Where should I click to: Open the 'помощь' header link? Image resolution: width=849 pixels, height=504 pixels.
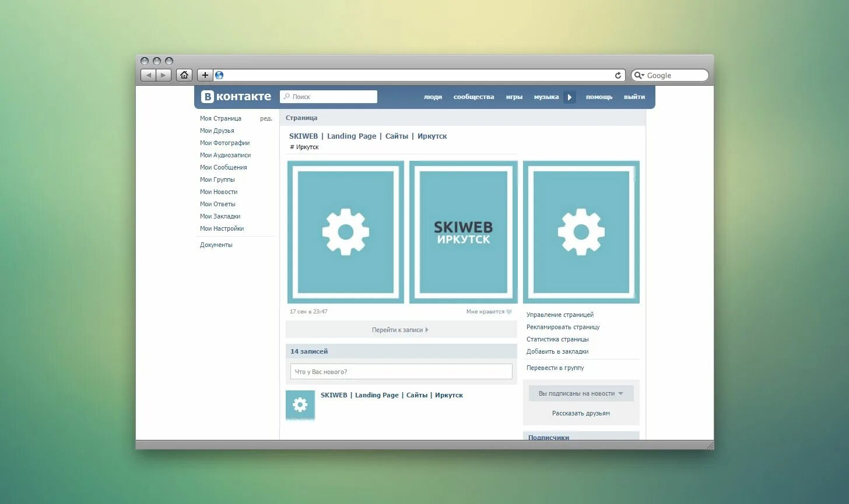(599, 97)
